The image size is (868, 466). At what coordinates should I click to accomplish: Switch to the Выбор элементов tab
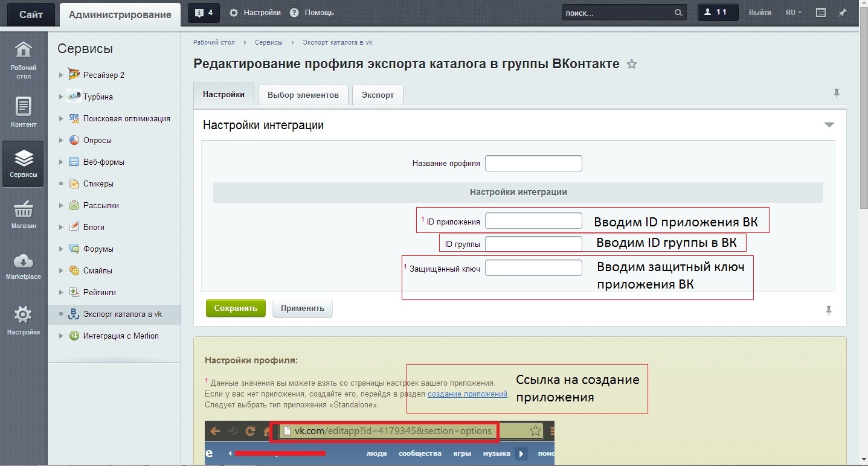(x=302, y=95)
